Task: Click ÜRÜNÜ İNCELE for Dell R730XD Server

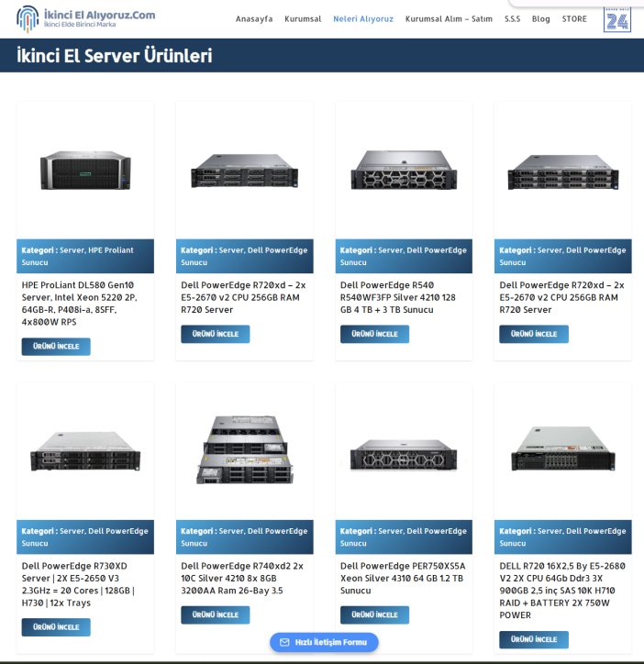Action: tap(56, 627)
